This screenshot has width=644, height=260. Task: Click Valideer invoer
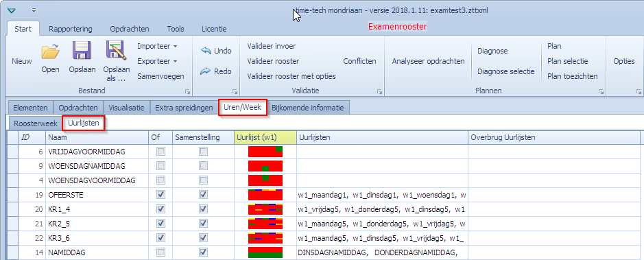tap(272, 46)
